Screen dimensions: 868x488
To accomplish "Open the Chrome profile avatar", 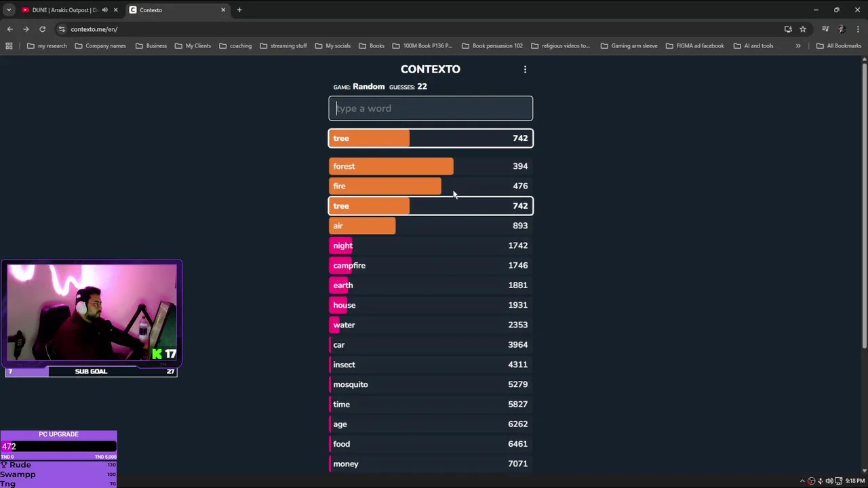I will coord(842,29).
